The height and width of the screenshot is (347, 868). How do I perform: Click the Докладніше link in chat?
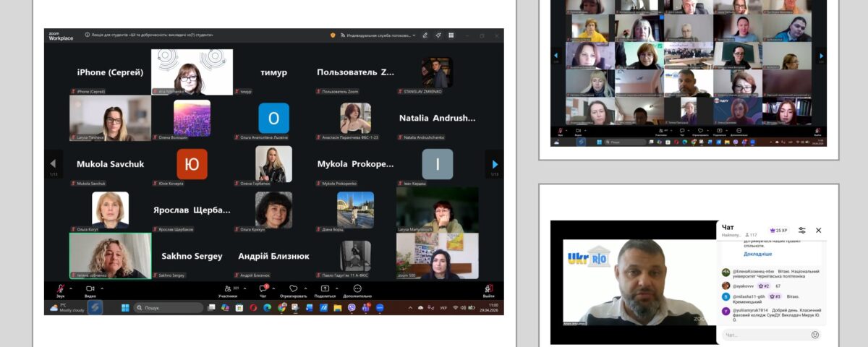[x=757, y=254]
